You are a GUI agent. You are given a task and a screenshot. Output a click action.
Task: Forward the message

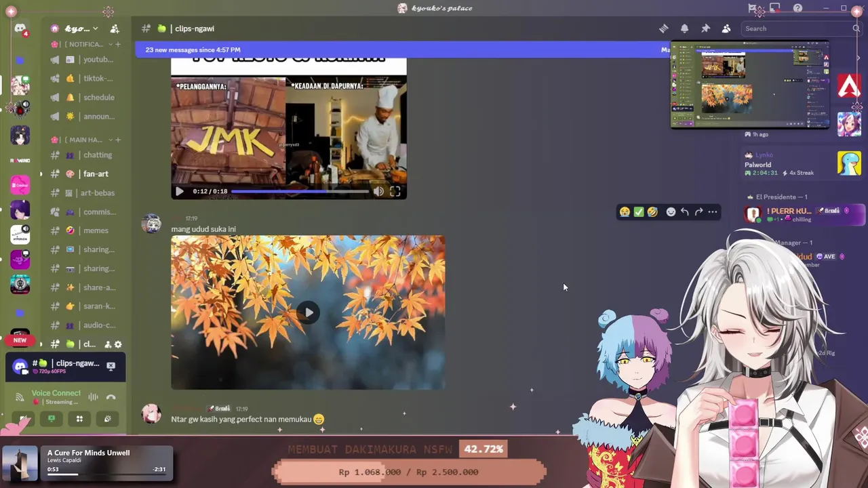[x=698, y=212]
